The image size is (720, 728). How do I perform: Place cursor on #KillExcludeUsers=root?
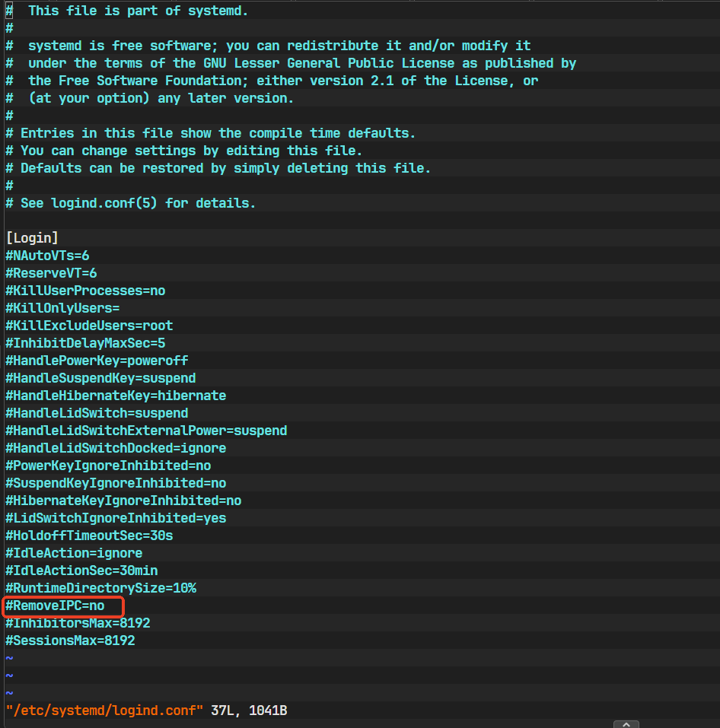(x=89, y=326)
